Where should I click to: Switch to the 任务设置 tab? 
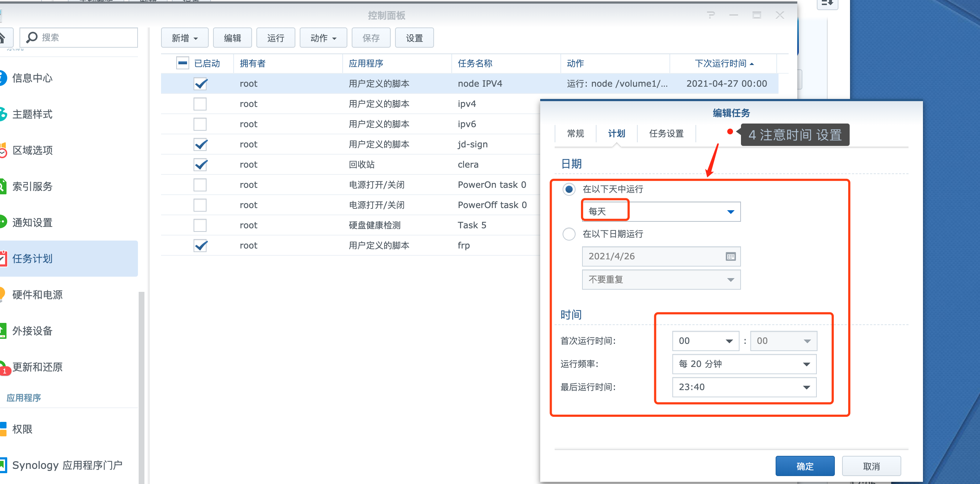click(666, 134)
